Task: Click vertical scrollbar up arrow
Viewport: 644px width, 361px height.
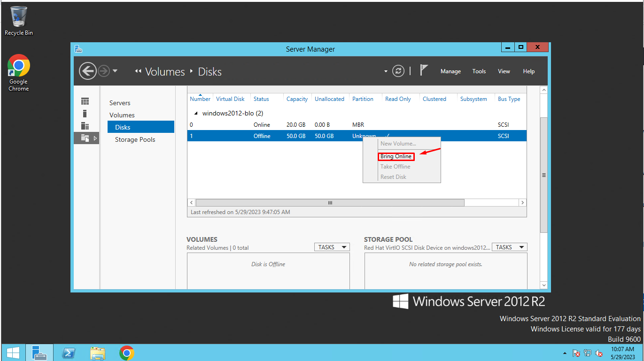Action: pos(544,90)
